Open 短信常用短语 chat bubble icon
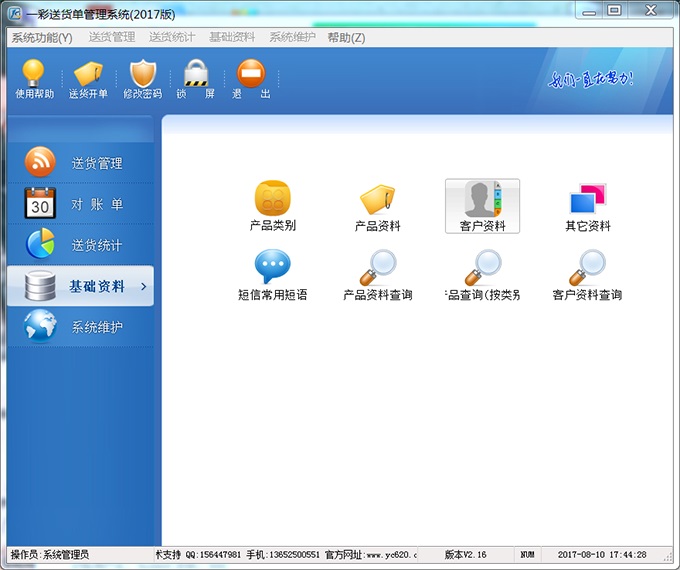680x570 pixels. click(x=273, y=276)
